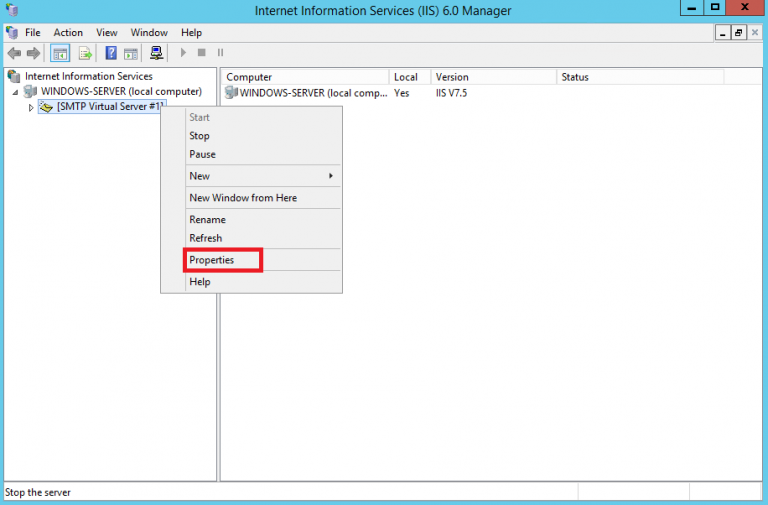This screenshot has height=505, width=768.
Task: Open the View menu
Action: tap(106, 33)
